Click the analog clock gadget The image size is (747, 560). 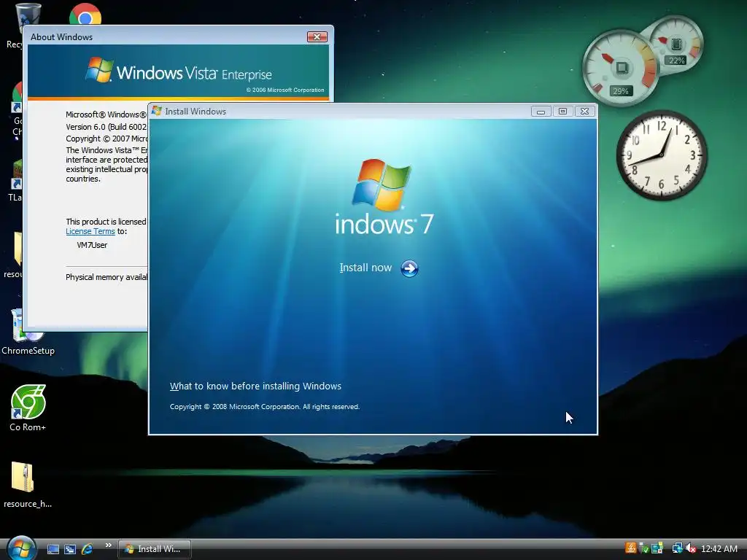pos(661,155)
